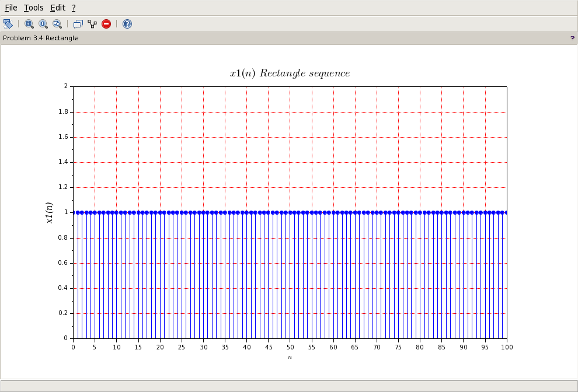The height and width of the screenshot is (392, 578).
Task: Click the x-axis tick label '50'
Action: 290,347
